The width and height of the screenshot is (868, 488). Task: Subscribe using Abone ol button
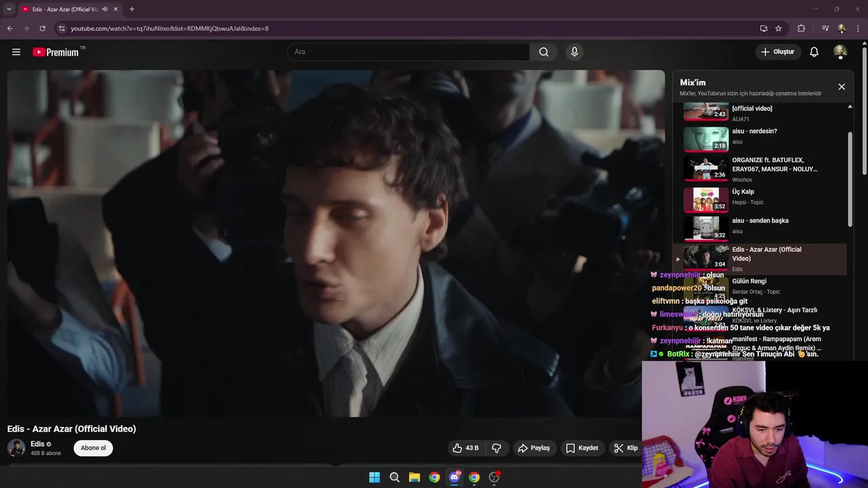click(94, 448)
